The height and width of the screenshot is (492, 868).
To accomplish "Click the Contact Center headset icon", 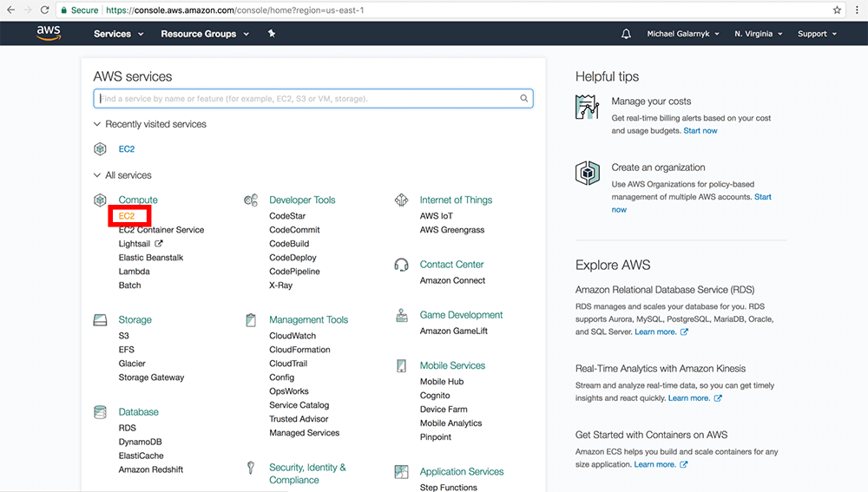I will click(401, 265).
